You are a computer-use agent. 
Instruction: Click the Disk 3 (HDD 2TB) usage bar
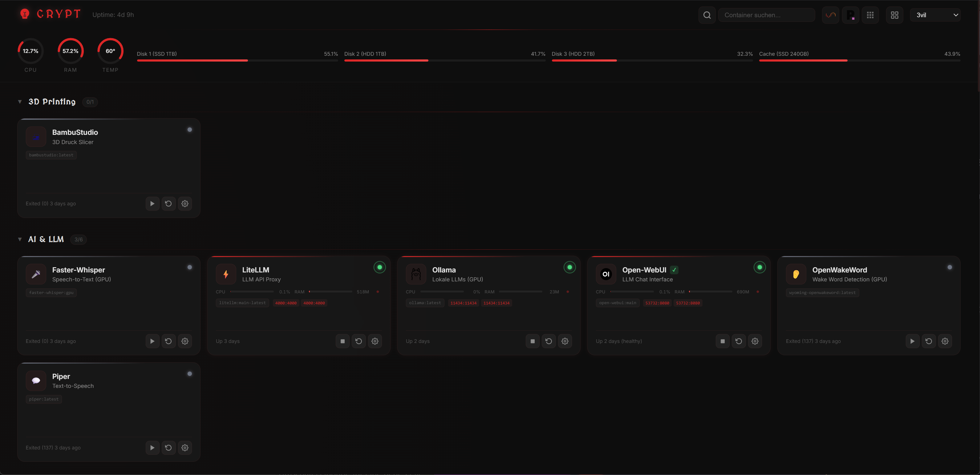click(x=652, y=60)
